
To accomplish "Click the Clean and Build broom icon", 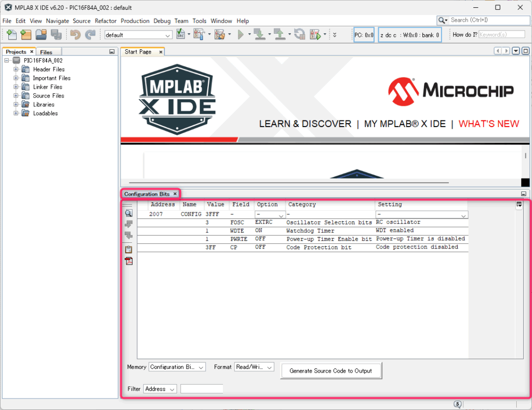I will tap(220, 34).
